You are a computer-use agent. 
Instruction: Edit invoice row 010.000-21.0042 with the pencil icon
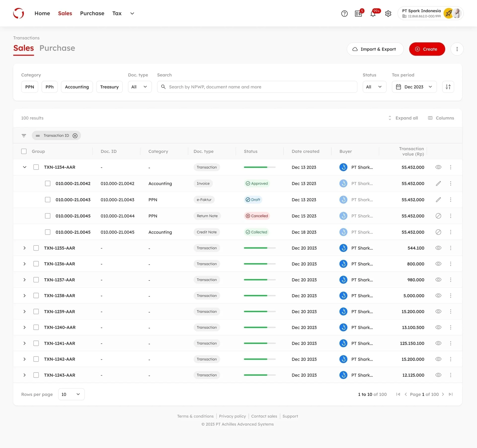(438, 183)
